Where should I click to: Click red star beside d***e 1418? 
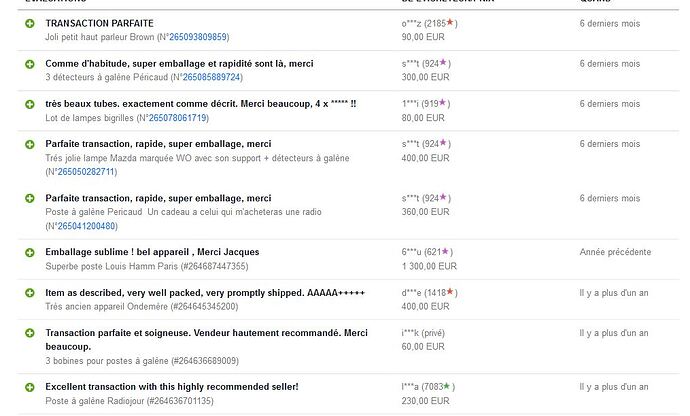[450, 292]
